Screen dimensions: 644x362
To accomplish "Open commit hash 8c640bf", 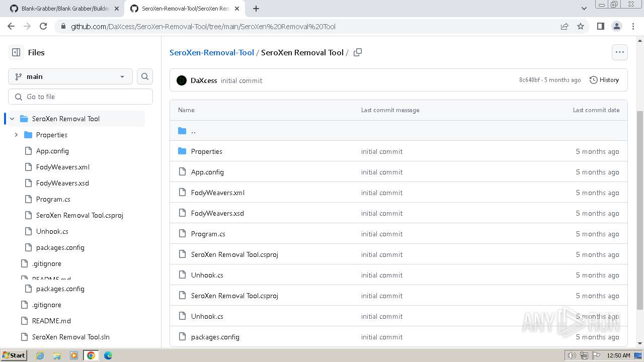I will click(529, 80).
